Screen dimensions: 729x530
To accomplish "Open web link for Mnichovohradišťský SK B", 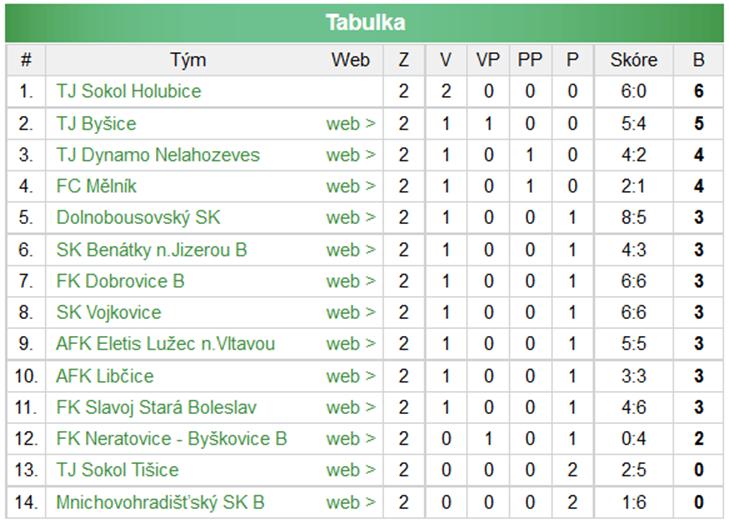I will tap(351, 502).
